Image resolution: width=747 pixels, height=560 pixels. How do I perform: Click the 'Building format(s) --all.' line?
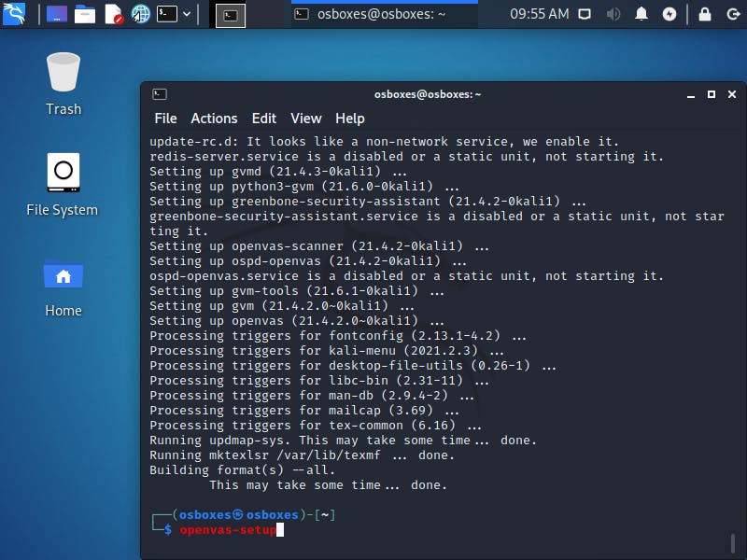click(x=243, y=470)
